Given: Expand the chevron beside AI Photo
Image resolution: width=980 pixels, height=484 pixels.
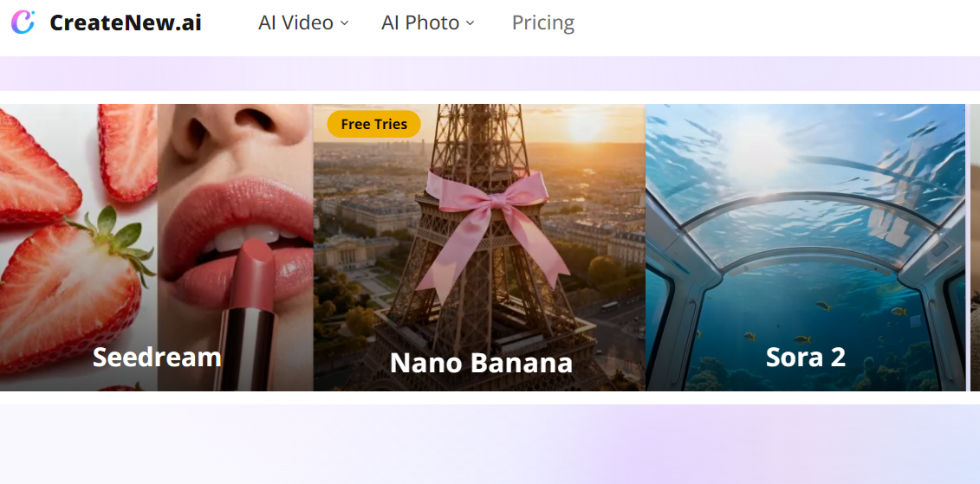Looking at the screenshot, I should point(471,23).
